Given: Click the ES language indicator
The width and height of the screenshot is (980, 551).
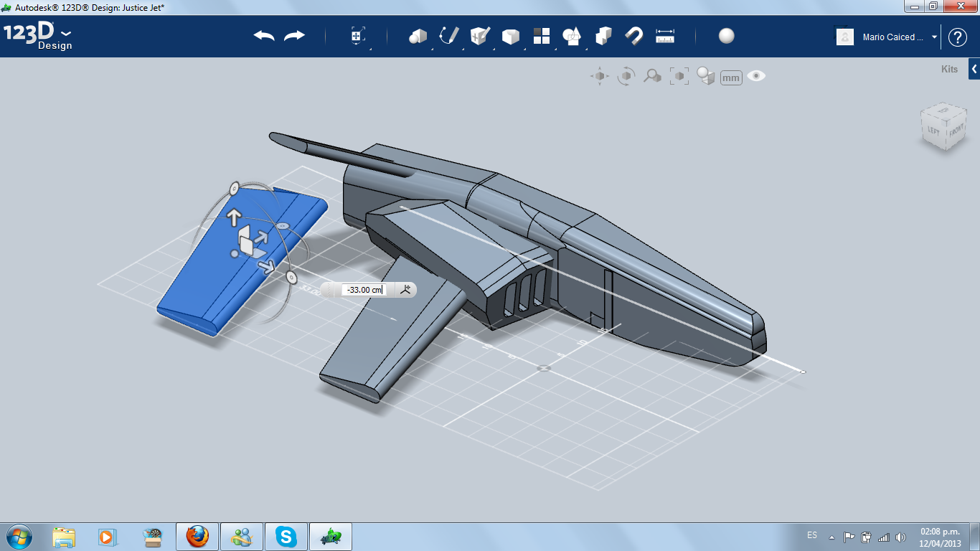Looking at the screenshot, I should [x=812, y=535].
